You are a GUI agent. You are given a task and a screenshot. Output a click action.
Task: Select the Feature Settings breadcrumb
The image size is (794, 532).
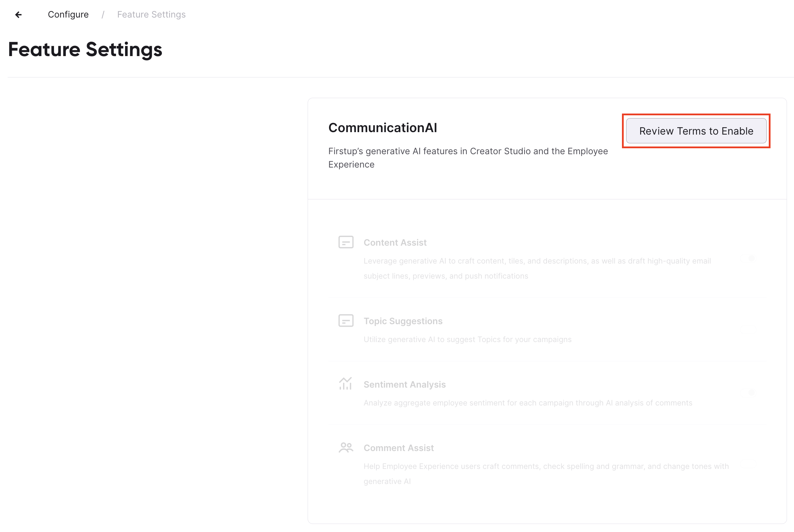point(151,14)
